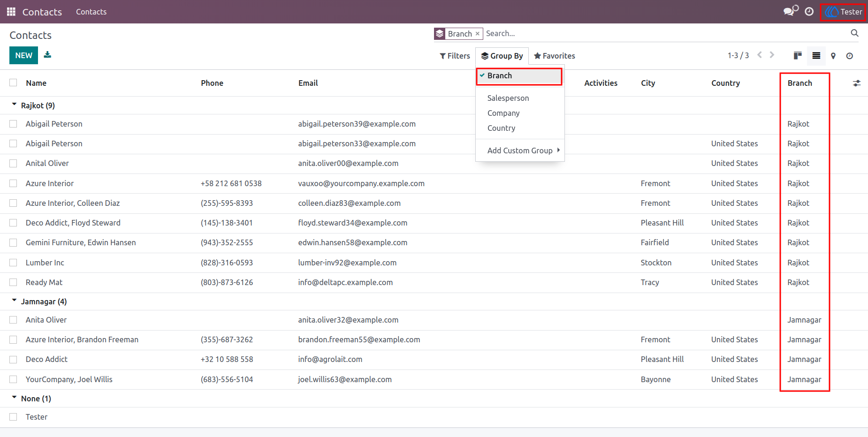Sort by the Name column header
Viewport: 868px width, 437px height.
pos(36,83)
